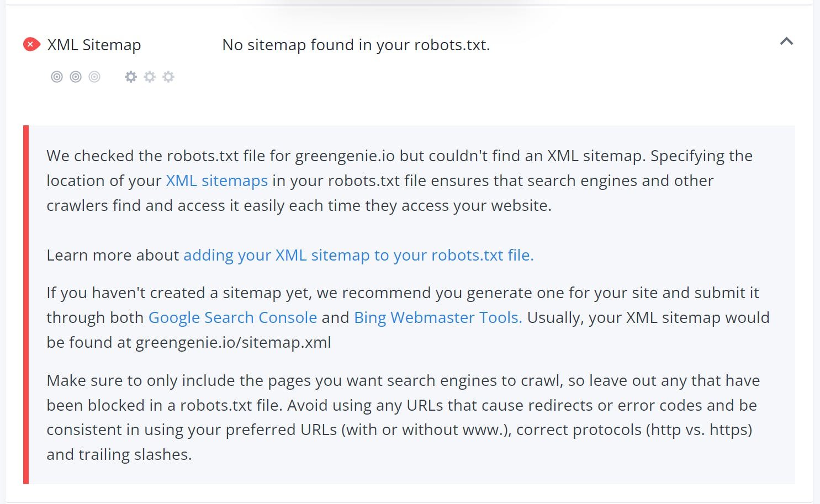The width and height of the screenshot is (820, 504).
Task: Click the red error status icon beside XML Sitemap
Action: tap(31, 44)
